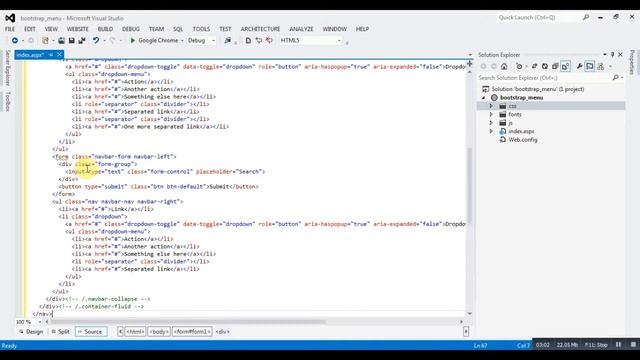Open the Toolbox side tab

click(x=7, y=101)
